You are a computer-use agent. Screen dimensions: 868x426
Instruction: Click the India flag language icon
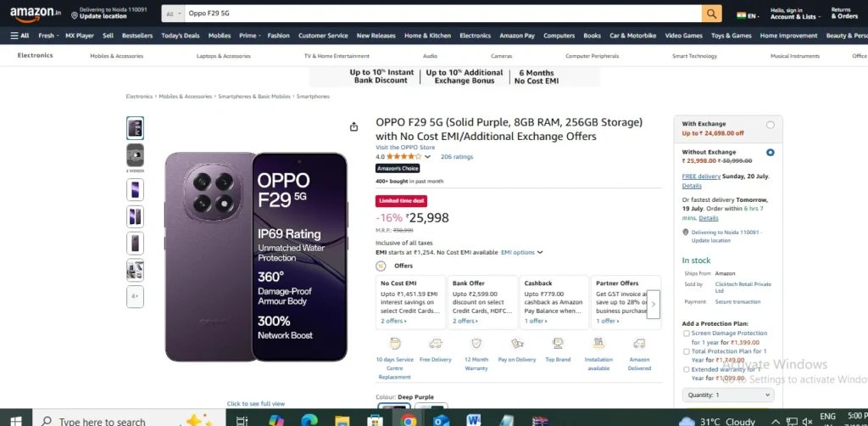pos(741,15)
